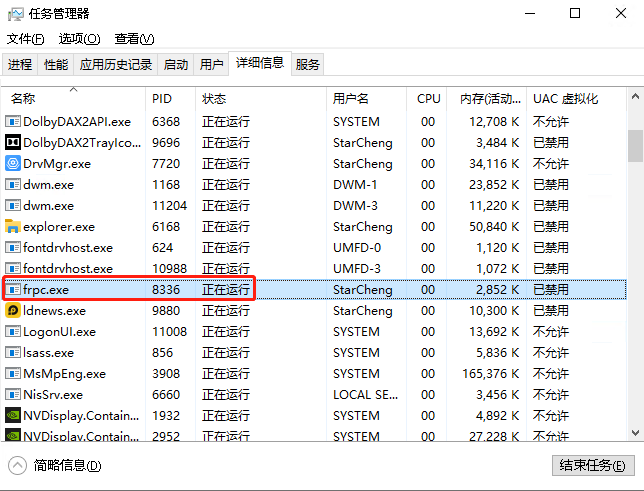Screen dimensions: 644x491
Task: Click PID 8336 cell
Action: (166, 290)
